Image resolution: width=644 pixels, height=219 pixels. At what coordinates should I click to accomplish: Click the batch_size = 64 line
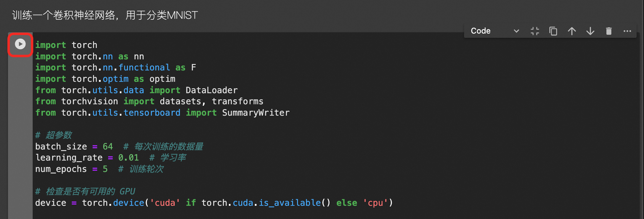[x=74, y=146]
